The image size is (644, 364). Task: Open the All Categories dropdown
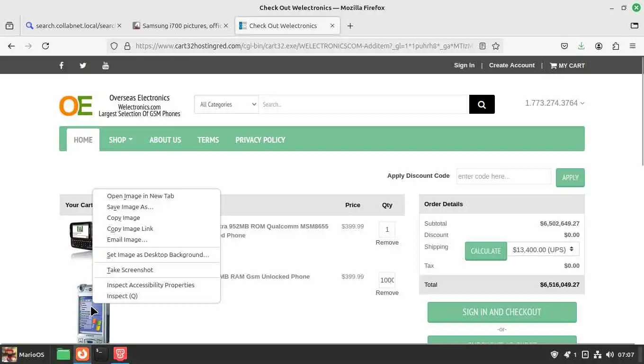(x=226, y=104)
